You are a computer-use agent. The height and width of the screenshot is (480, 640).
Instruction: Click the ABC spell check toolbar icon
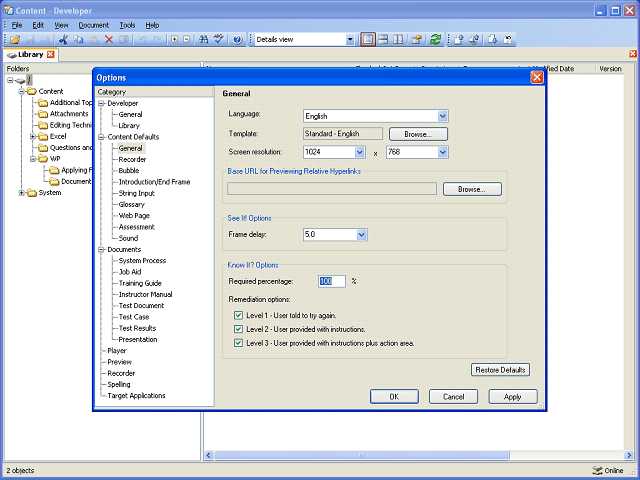pos(219,40)
